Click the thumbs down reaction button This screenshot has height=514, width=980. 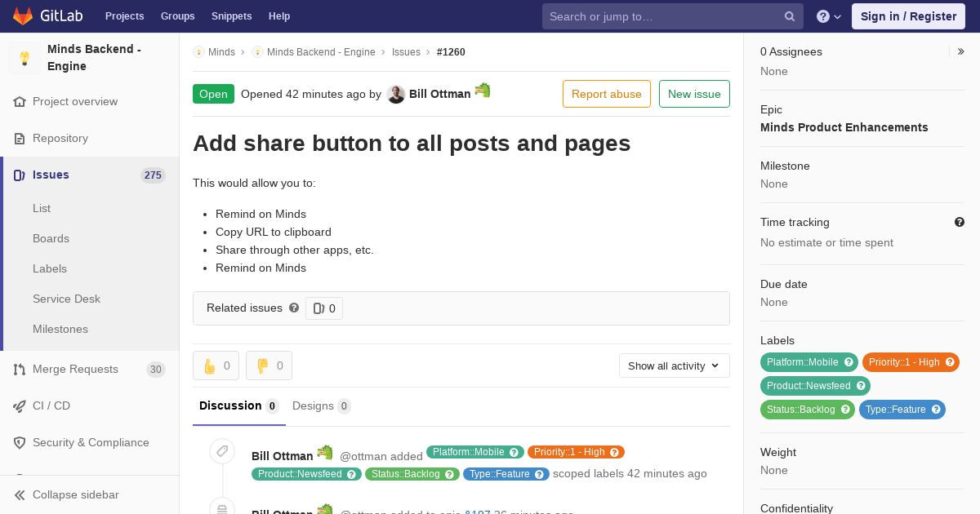click(269, 366)
